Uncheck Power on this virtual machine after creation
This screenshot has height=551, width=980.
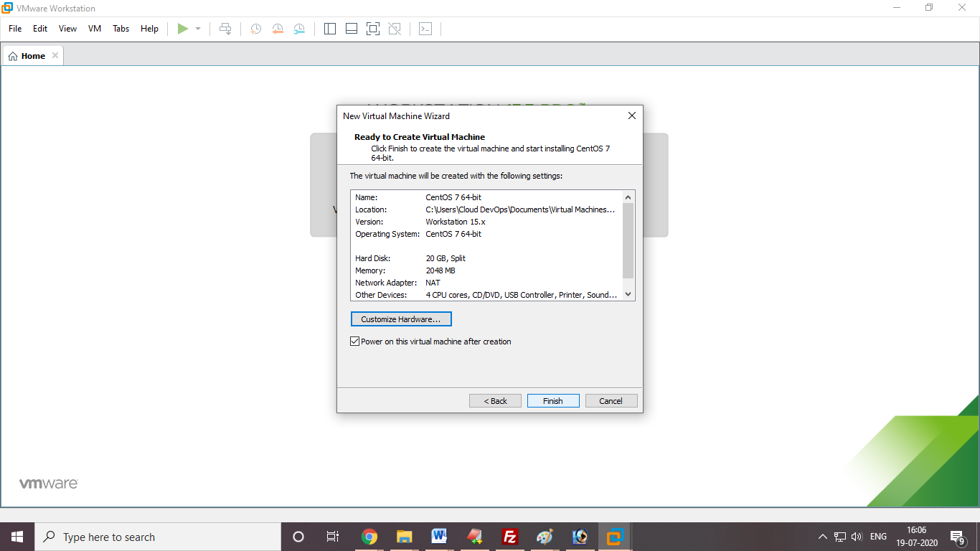354,341
